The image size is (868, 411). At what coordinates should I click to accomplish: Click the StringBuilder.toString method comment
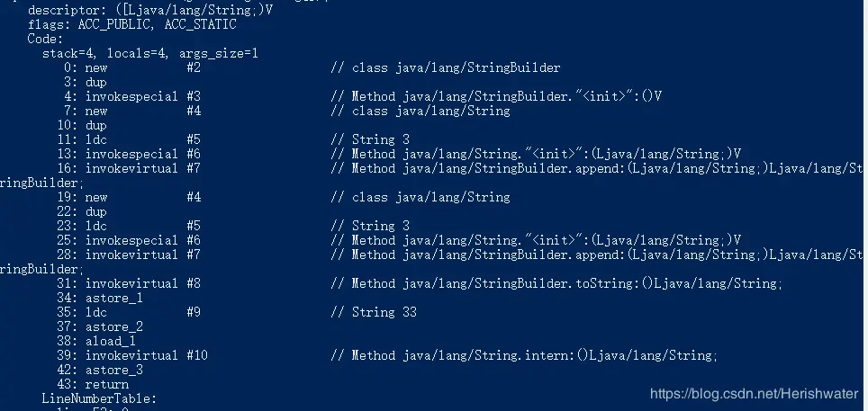(x=556, y=283)
